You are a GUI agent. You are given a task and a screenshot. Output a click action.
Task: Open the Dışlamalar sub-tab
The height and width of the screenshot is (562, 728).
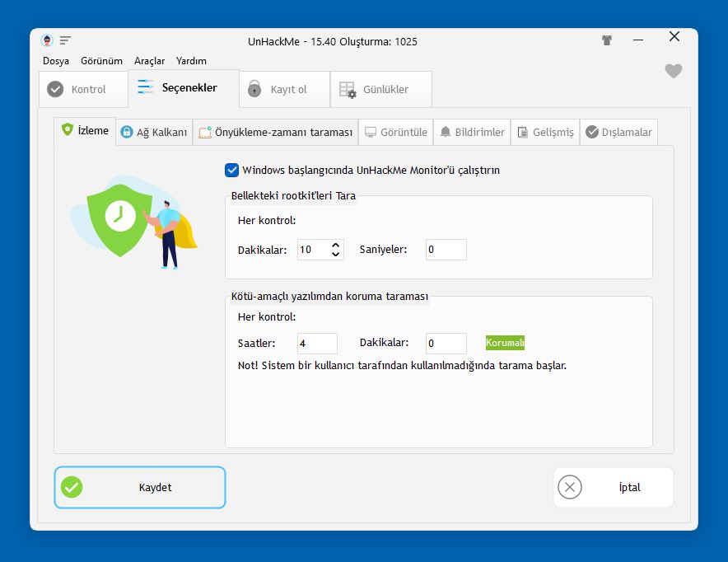[x=619, y=133]
